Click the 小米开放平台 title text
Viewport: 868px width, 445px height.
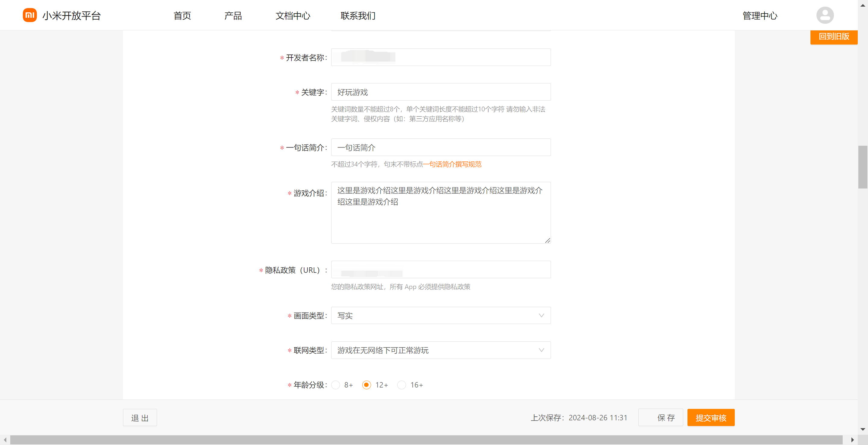(x=71, y=15)
